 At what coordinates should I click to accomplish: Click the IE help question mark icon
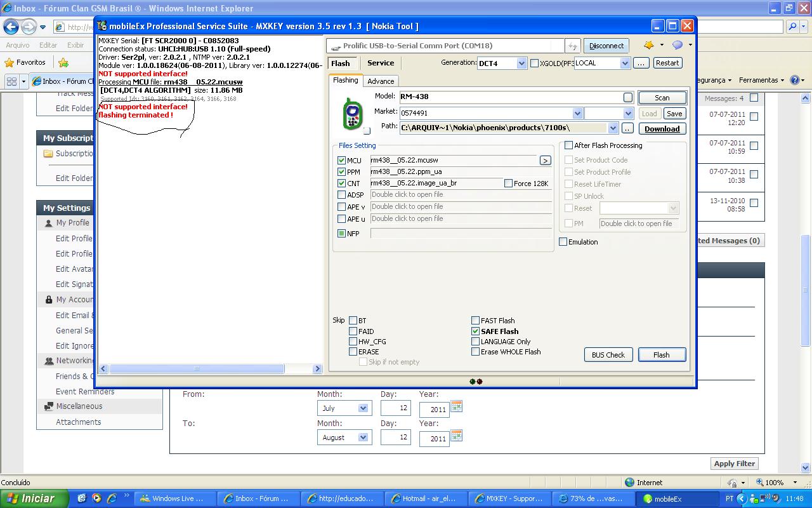[796, 80]
